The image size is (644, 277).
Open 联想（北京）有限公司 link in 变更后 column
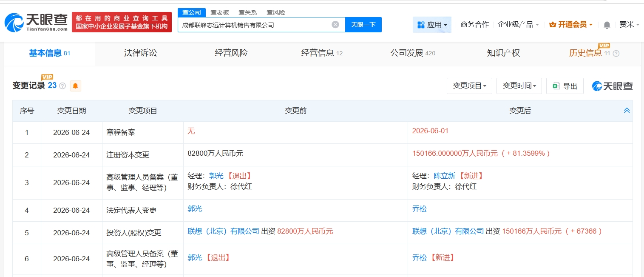click(448, 231)
